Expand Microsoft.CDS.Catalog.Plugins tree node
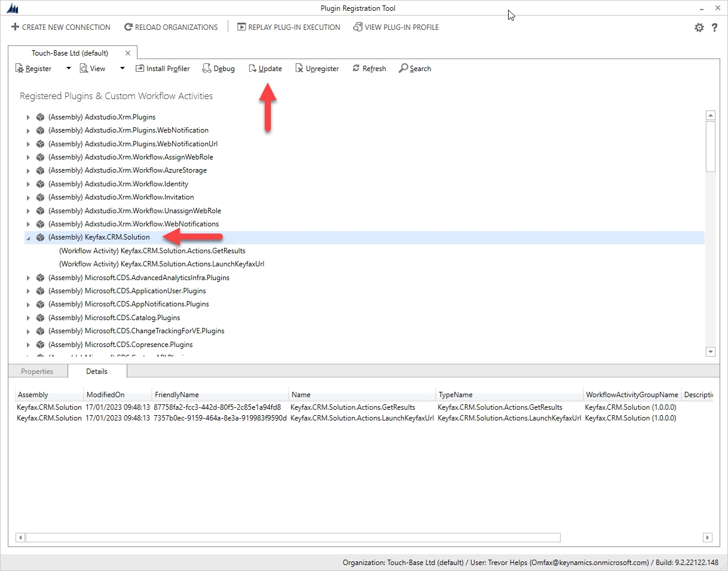728x571 pixels. (x=28, y=318)
